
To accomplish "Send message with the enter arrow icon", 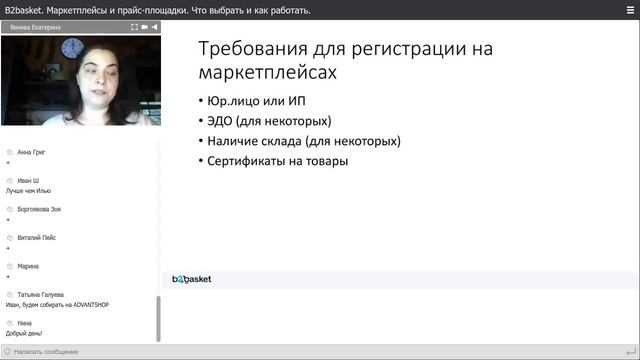I will pyautogui.click(x=631, y=351).
